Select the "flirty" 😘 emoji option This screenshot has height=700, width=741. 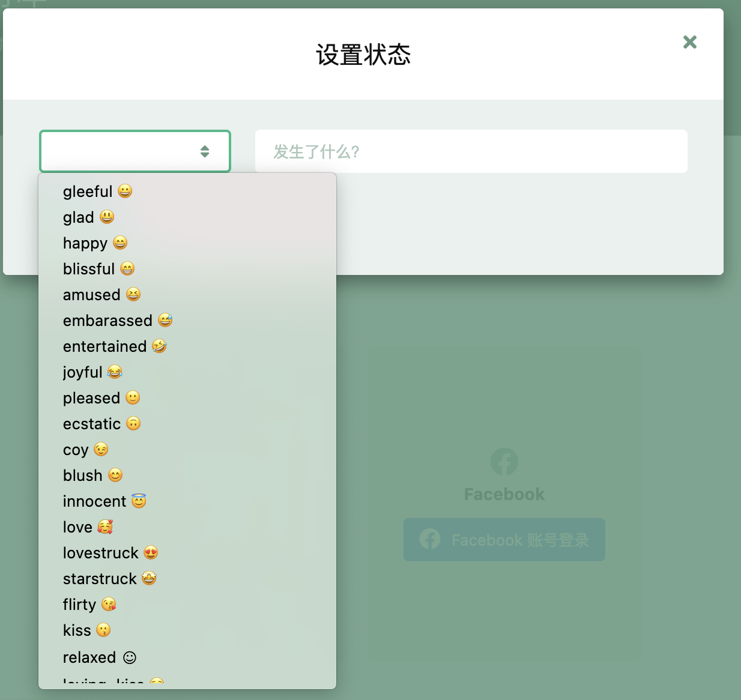click(89, 605)
